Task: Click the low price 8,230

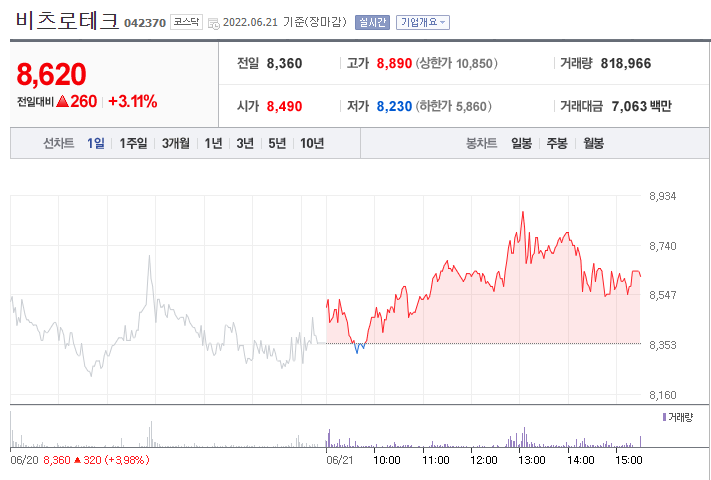Action: pyautogui.click(x=394, y=107)
